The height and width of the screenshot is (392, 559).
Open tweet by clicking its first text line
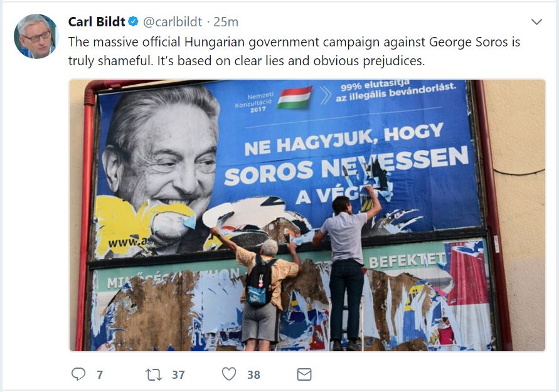click(294, 42)
